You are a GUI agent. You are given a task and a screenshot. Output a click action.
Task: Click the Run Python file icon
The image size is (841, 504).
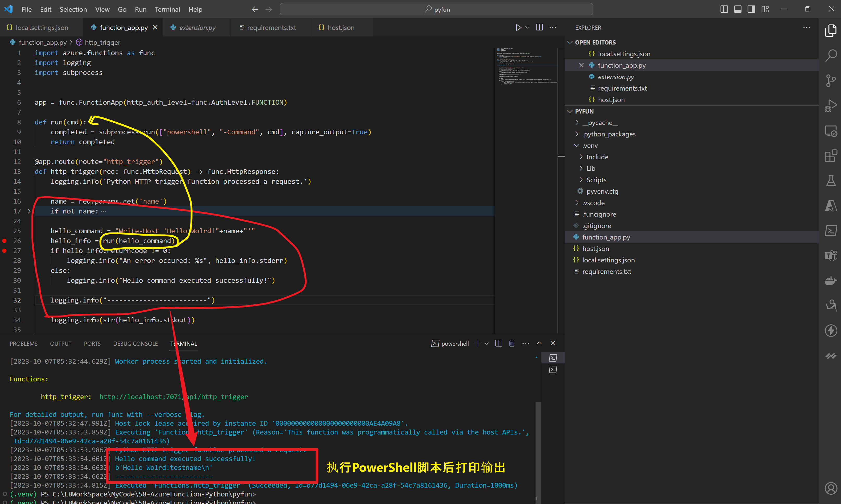click(x=518, y=27)
